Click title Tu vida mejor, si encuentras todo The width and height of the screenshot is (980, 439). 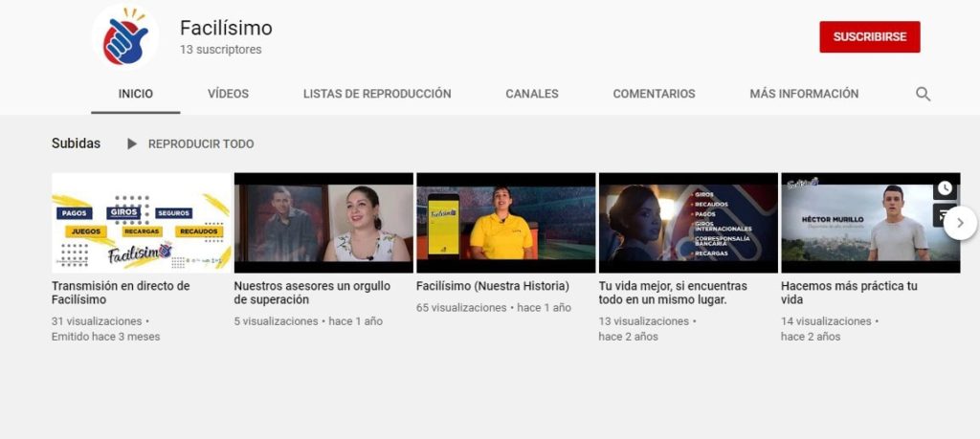point(673,293)
